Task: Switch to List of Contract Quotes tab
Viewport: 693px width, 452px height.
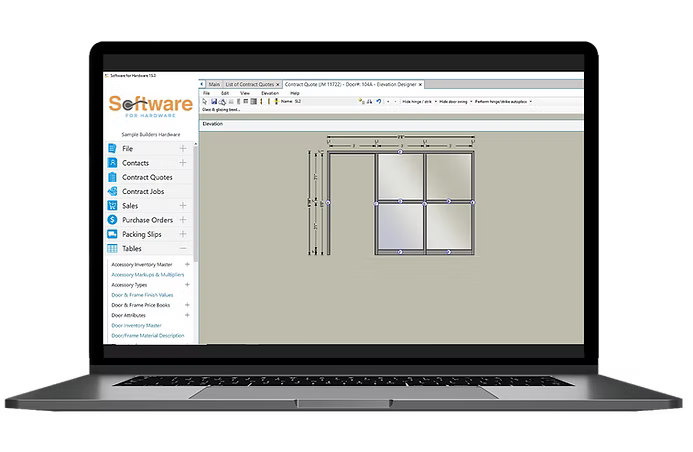Action: click(x=250, y=84)
